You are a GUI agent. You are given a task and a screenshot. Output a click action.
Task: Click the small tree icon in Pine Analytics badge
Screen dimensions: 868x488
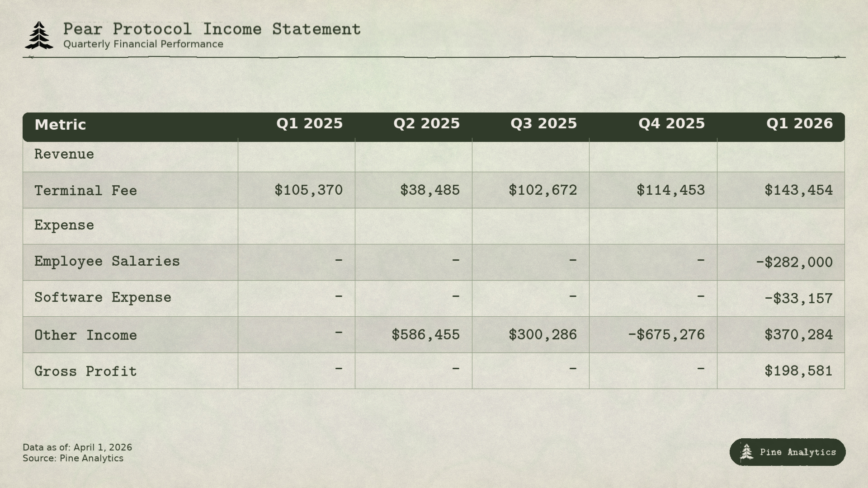[x=746, y=452]
